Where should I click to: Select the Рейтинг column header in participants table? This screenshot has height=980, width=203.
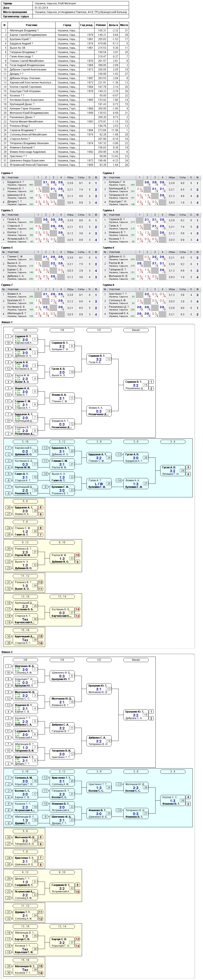[101, 25]
